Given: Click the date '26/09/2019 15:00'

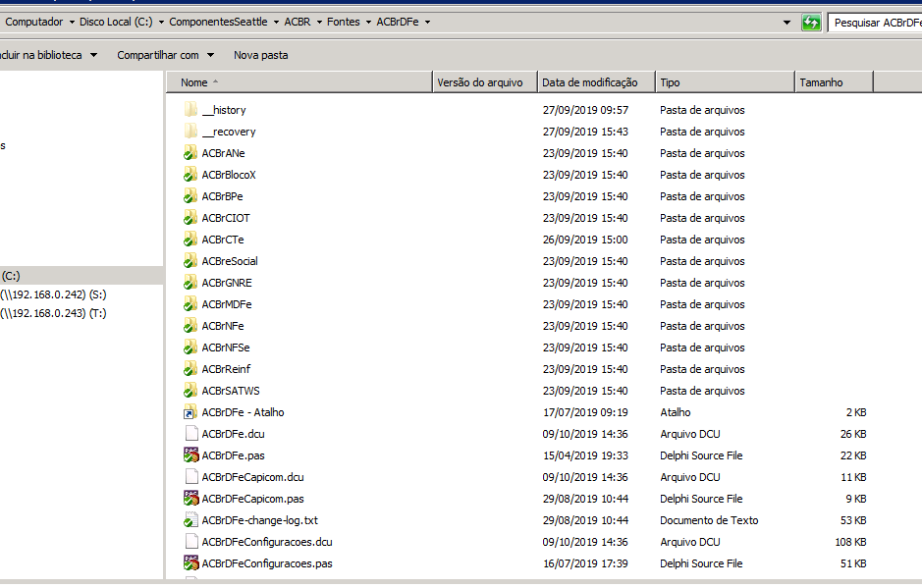Looking at the screenshot, I should click(585, 240).
